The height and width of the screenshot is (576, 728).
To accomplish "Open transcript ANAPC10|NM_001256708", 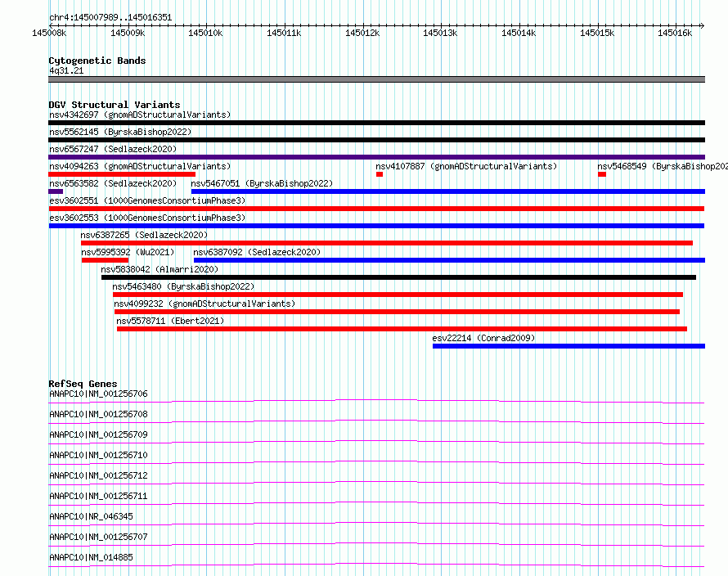I will coord(98,414).
